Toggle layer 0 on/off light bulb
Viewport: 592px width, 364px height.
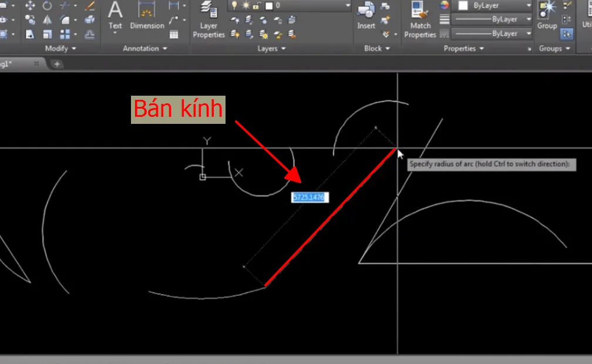[x=234, y=5]
